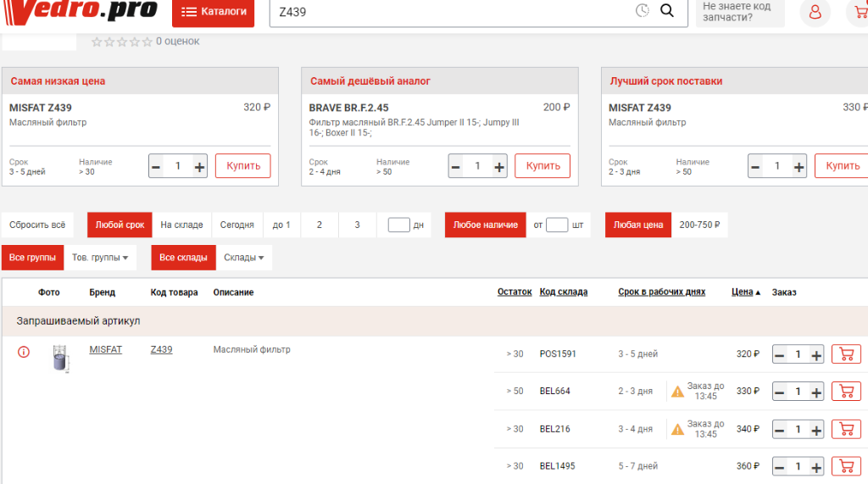This screenshot has width=868, height=484.
Task: Click the MISFAT oil filter thumbnail
Action: 58,358
